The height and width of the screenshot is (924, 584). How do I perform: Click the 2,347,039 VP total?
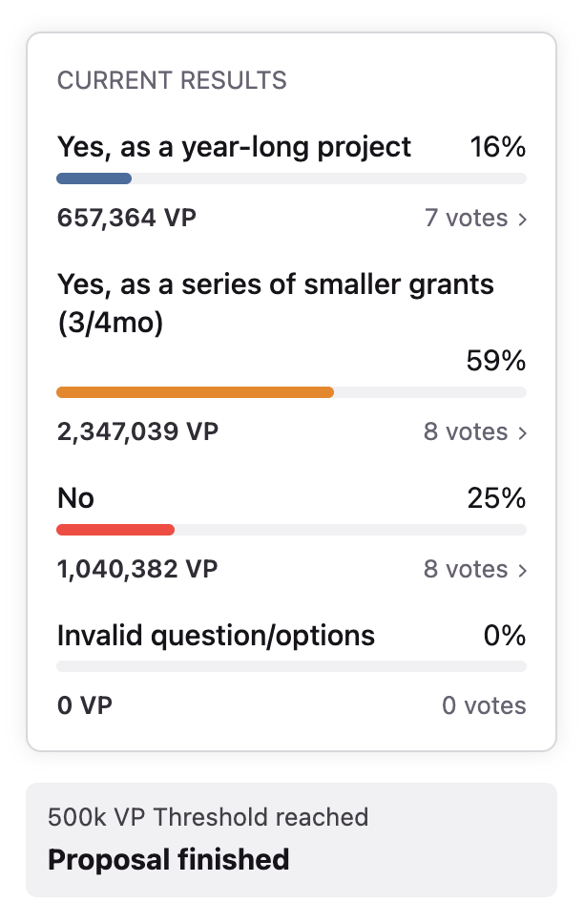pyautogui.click(x=137, y=432)
